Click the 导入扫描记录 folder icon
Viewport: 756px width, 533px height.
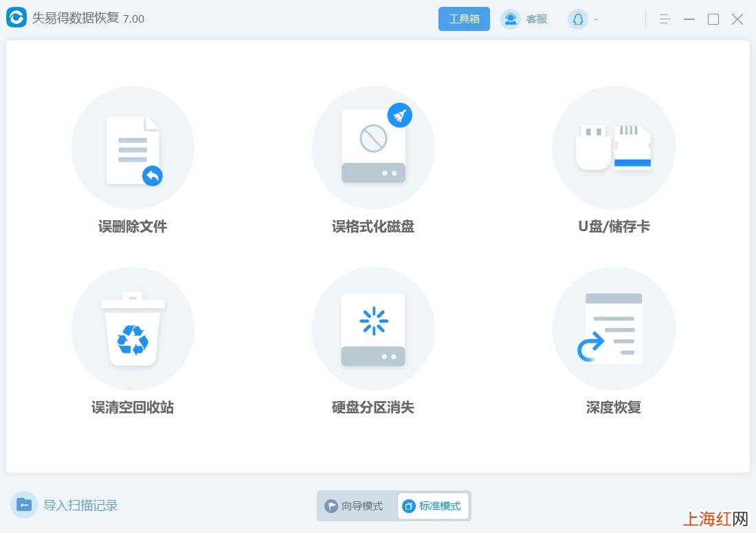[24, 505]
